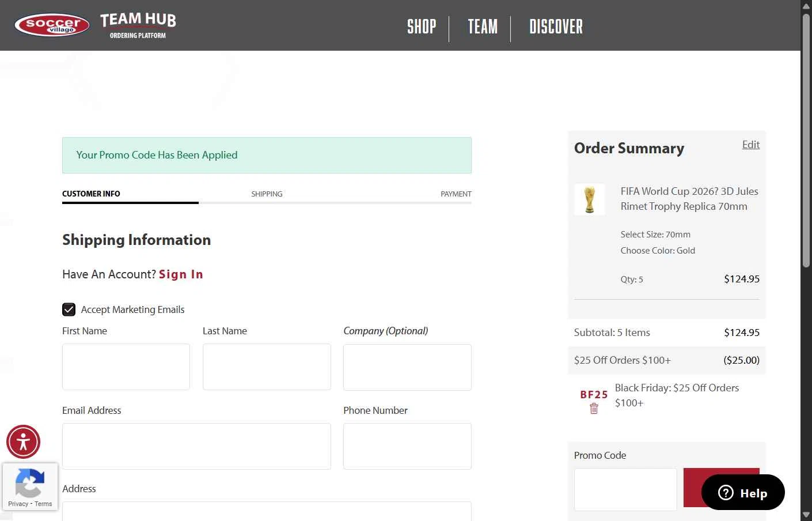The width and height of the screenshot is (812, 521).
Task: Focus the Email Address input field
Action: 196,447
